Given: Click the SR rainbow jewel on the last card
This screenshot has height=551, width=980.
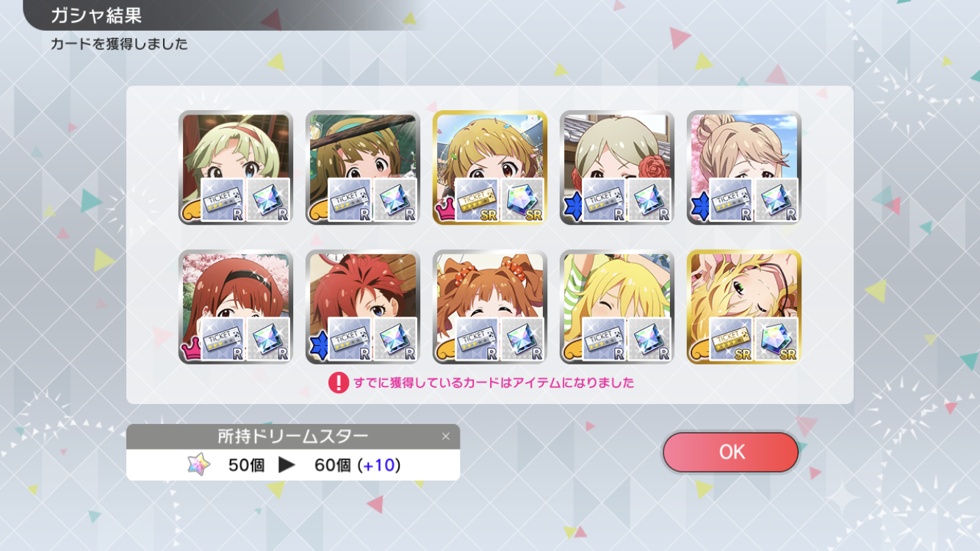Looking at the screenshot, I should [x=777, y=339].
